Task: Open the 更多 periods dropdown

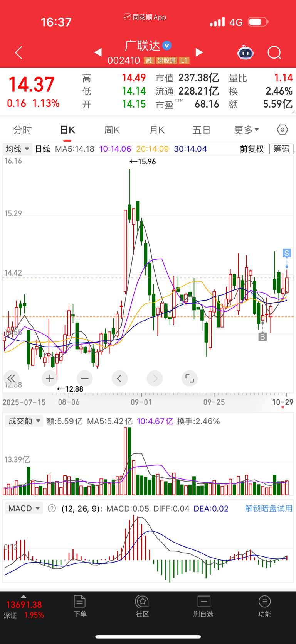Action: pyautogui.click(x=247, y=130)
